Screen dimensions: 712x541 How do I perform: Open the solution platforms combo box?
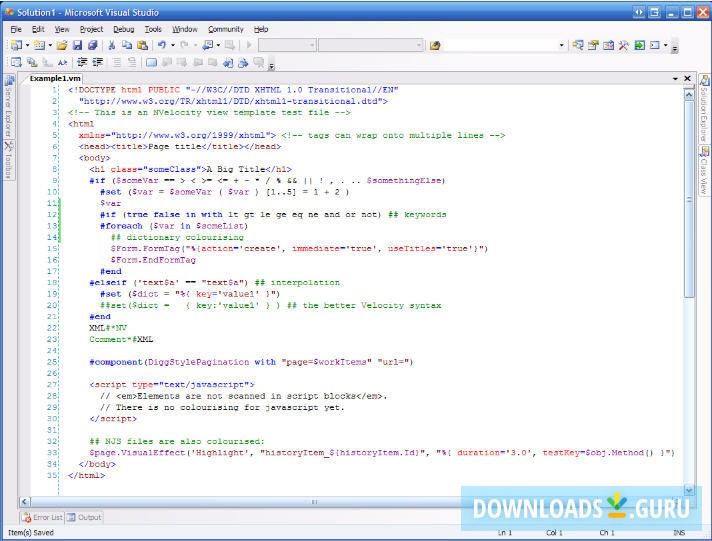click(371, 45)
